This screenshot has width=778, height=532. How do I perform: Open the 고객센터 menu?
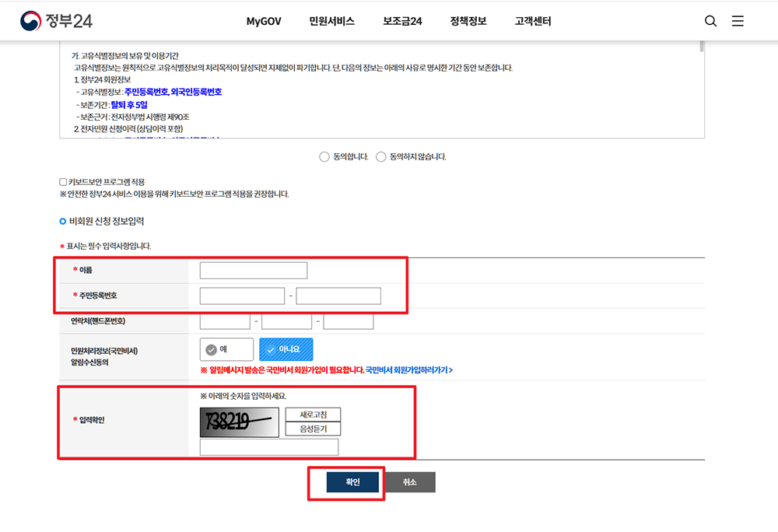[x=531, y=22]
